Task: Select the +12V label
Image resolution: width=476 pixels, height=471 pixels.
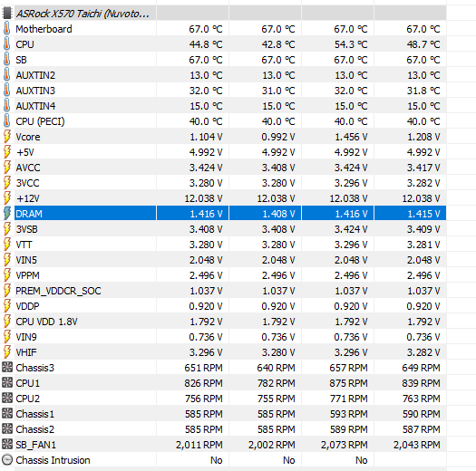Action: [28, 198]
